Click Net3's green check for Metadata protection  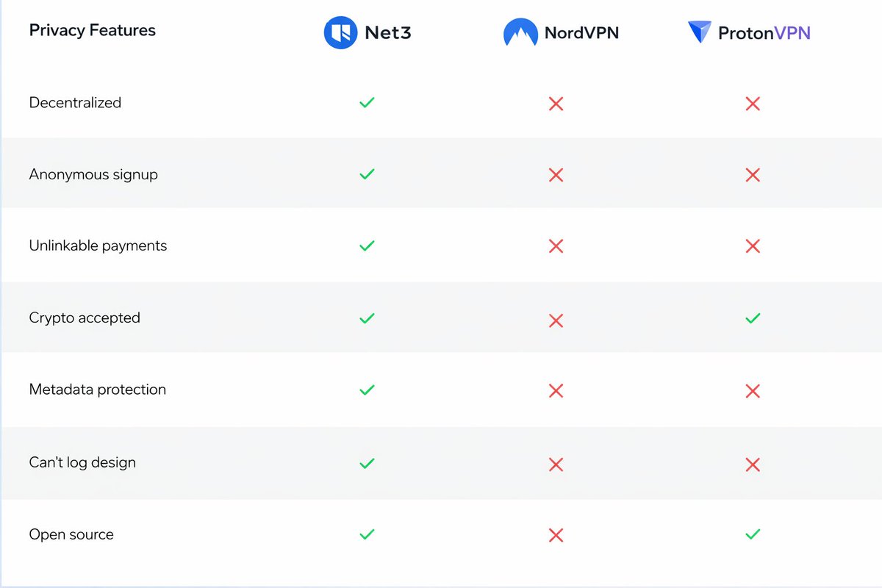(367, 390)
